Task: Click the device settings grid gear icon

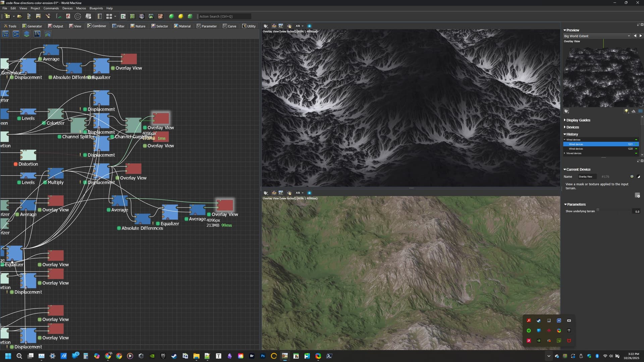Action: [x=637, y=195]
